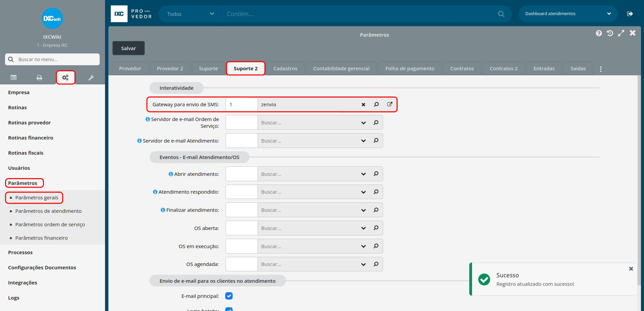Open the printer icon tab in sidebar
This screenshot has width=644, height=311.
[x=39, y=78]
